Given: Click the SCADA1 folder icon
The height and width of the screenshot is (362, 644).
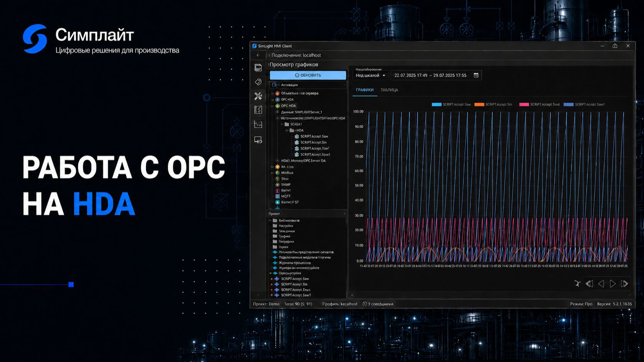Looking at the screenshot, I should (287, 124).
